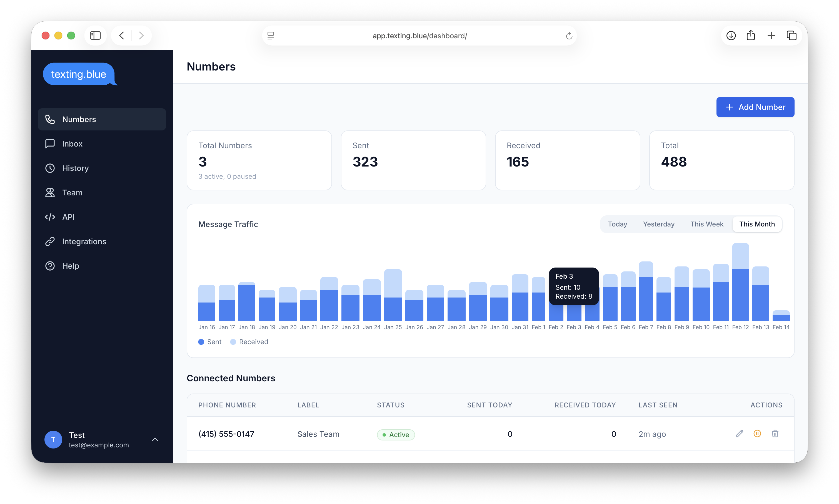Open the Inbox chat bubble icon
Viewport: 839px width, 504px height.
[50, 144]
